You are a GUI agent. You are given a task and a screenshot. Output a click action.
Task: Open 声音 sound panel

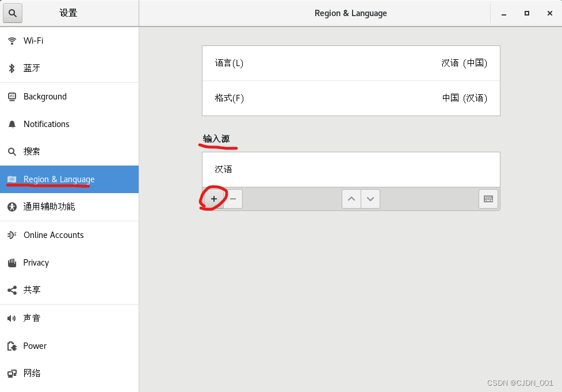coord(69,318)
